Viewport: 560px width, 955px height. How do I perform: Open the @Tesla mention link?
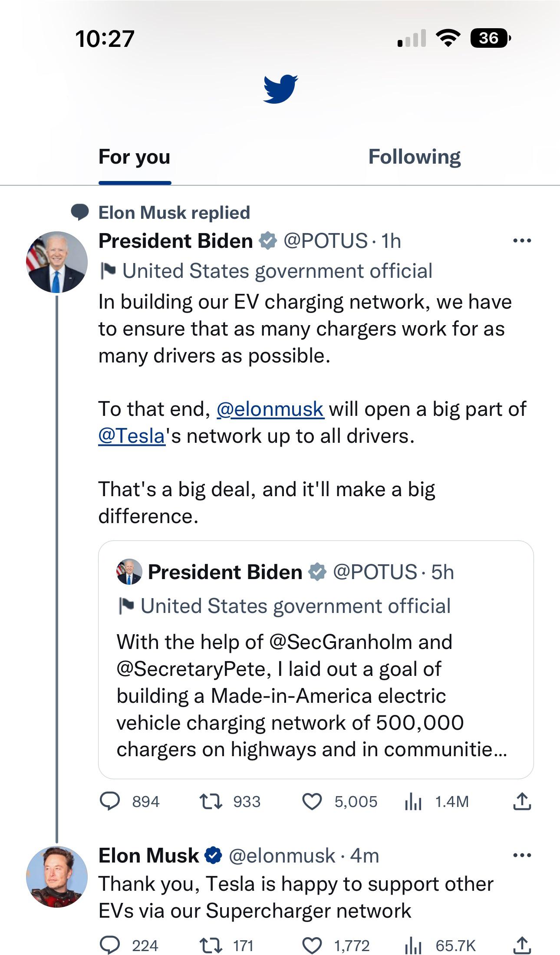click(x=132, y=436)
